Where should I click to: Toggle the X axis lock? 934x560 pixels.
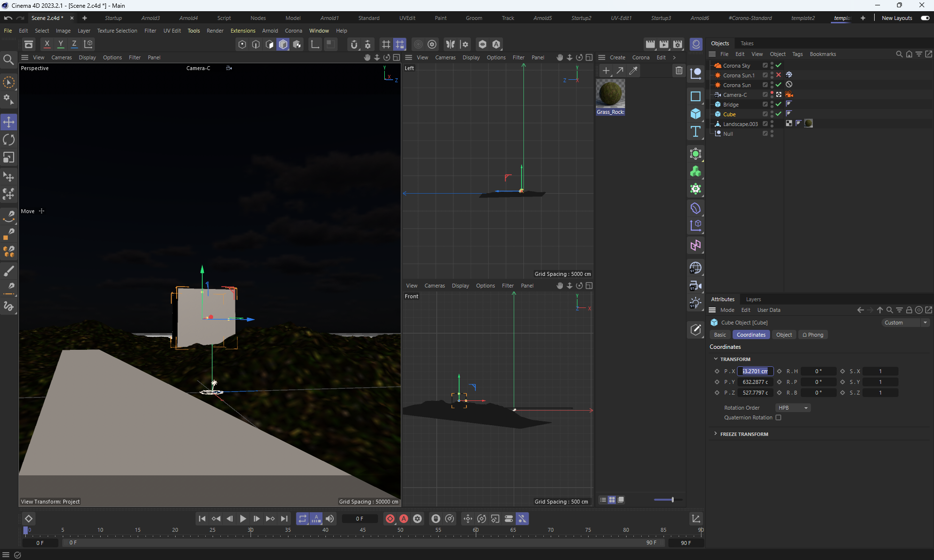tap(47, 44)
